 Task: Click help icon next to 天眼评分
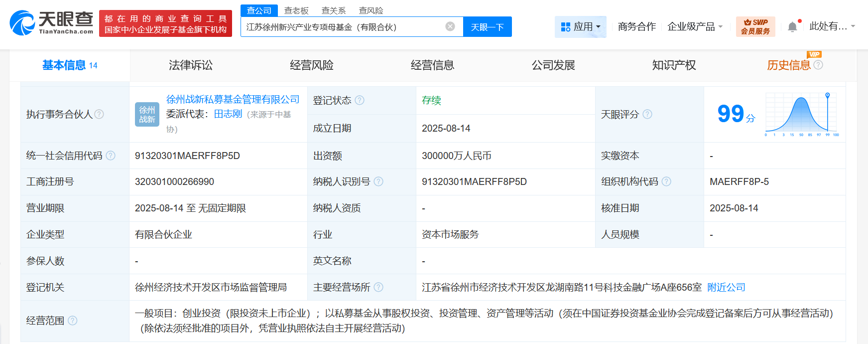[x=647, y=114]
